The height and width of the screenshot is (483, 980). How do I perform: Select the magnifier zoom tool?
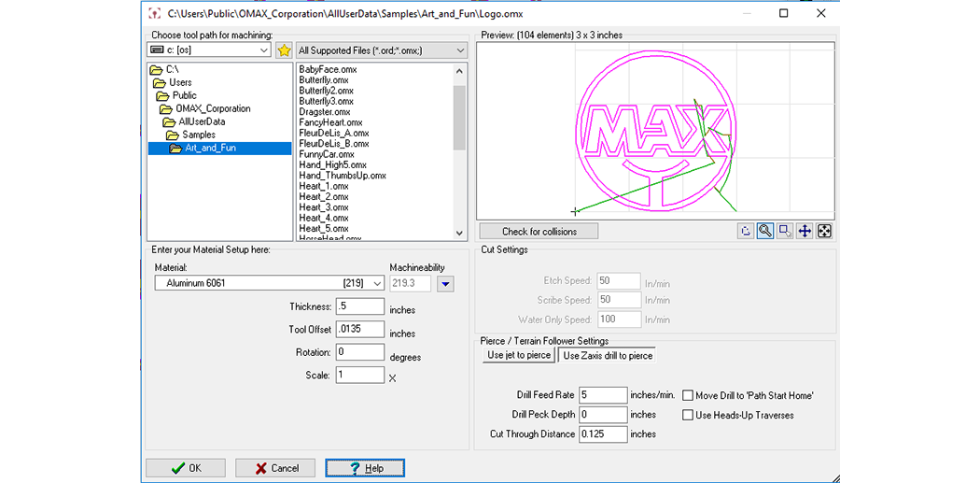pyautogui.click(x=765, y=231)
